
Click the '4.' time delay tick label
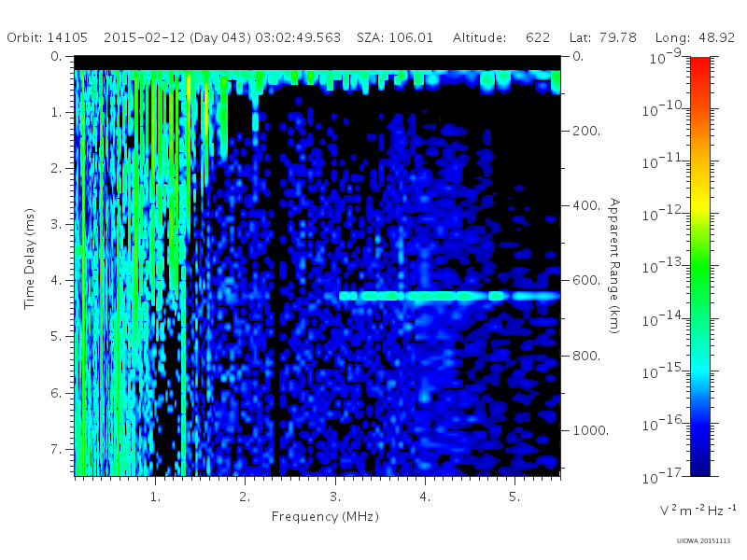57,281
